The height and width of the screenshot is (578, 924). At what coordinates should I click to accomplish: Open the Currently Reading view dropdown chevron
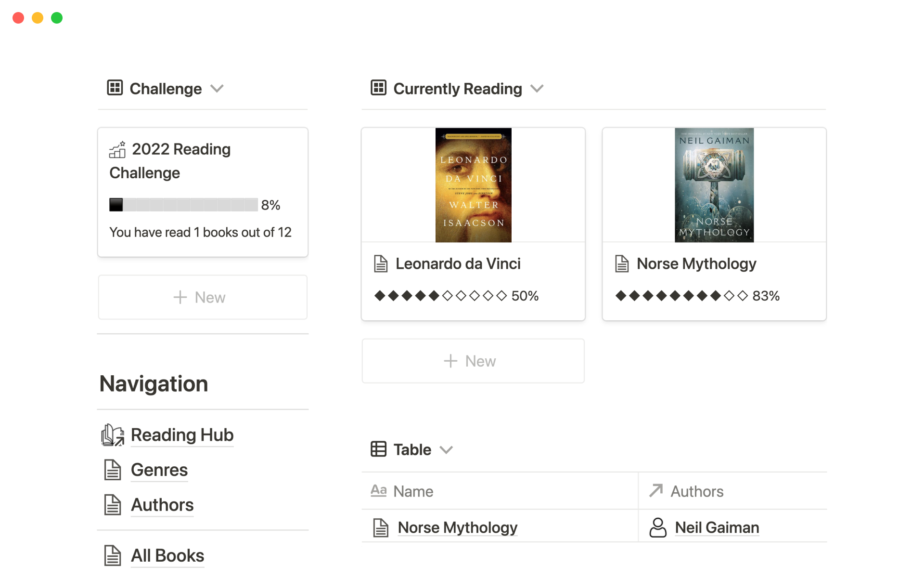(x=537, y=89)
